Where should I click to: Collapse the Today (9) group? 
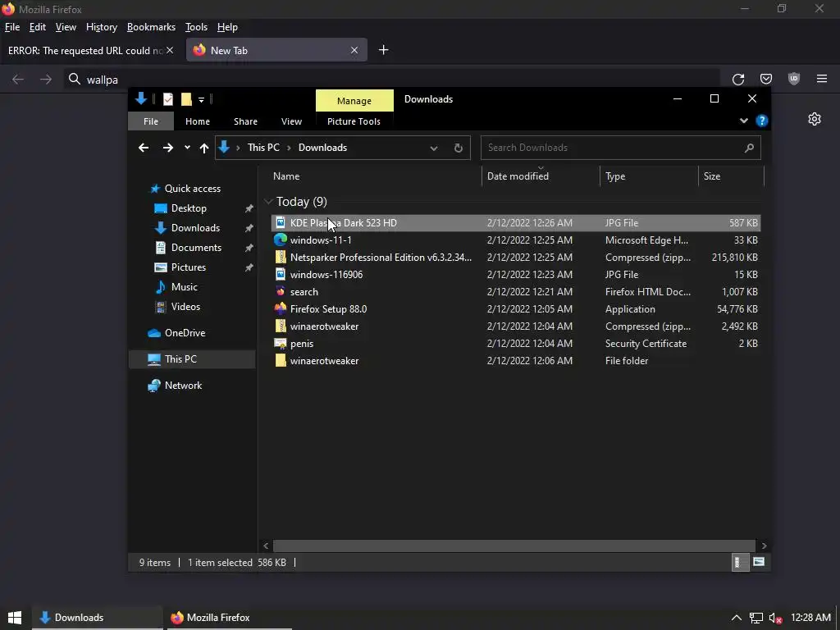point(268,202)
